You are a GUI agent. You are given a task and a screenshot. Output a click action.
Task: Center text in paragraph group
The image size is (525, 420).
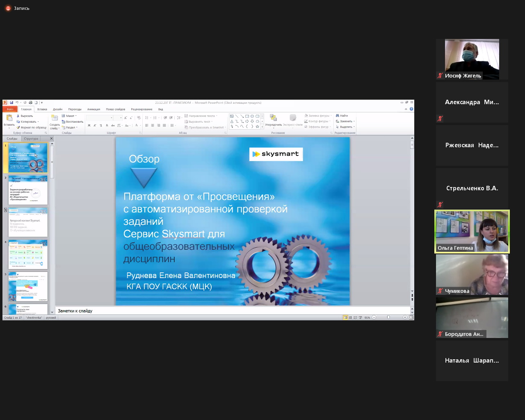pyautogui.click(x=153, y=125)
